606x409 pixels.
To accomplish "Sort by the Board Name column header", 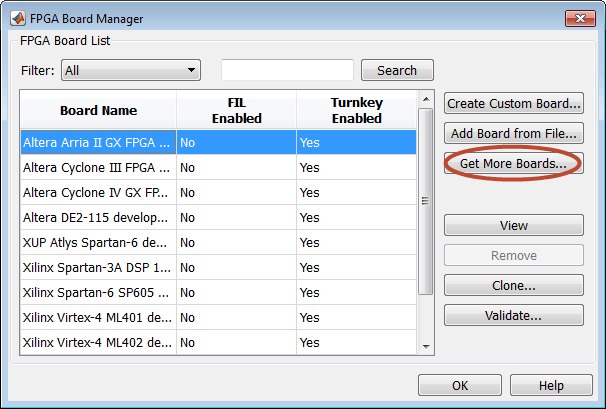I will [98, 110].
